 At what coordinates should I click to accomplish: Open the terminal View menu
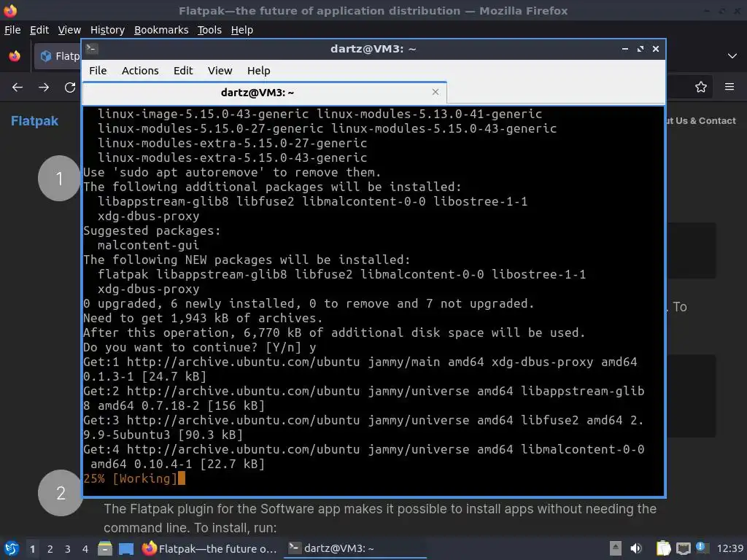(220, 71)
